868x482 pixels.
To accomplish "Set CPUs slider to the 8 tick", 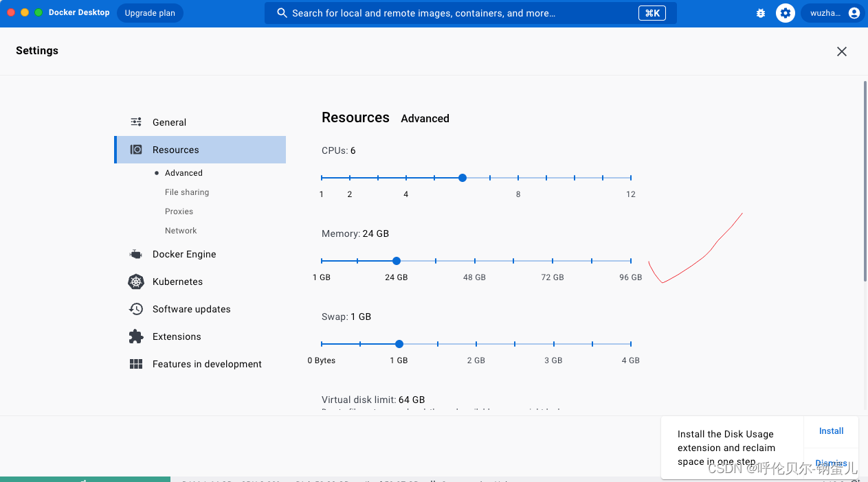I will coord(518,178).
